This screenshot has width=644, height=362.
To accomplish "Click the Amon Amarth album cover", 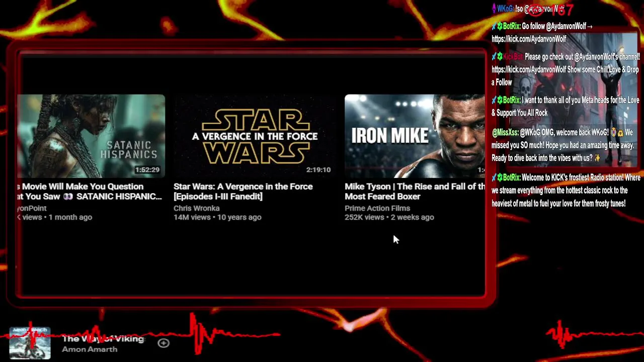I will (x=30, y=343).
